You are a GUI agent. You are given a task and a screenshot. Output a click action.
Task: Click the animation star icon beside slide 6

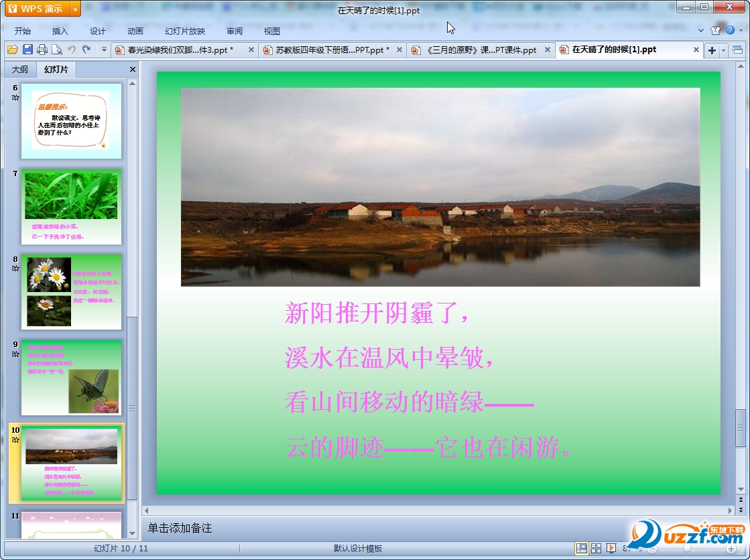[x=15, y=98]
